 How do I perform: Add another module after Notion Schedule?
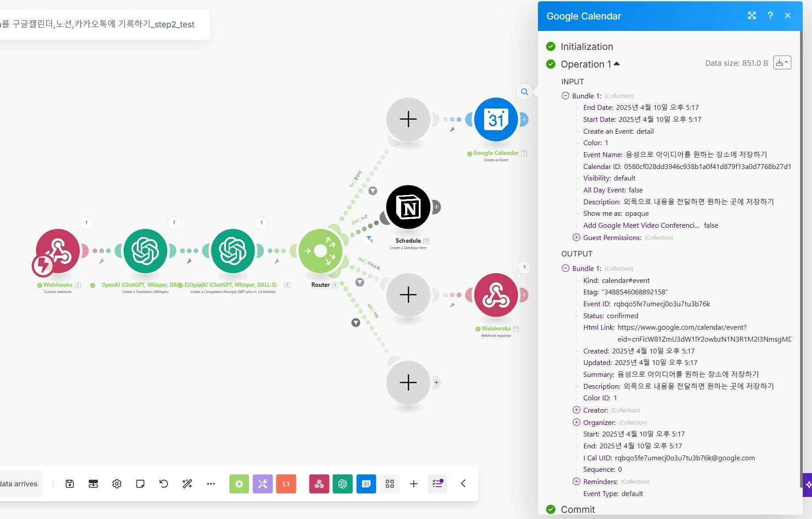[436, 207]
